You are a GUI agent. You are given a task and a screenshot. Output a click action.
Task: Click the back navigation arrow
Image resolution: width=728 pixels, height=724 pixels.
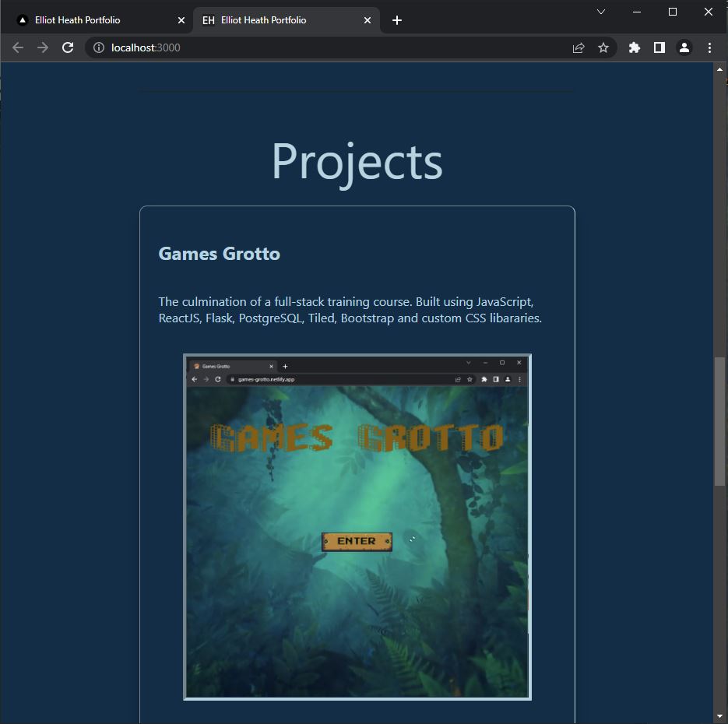coord(17,47)
